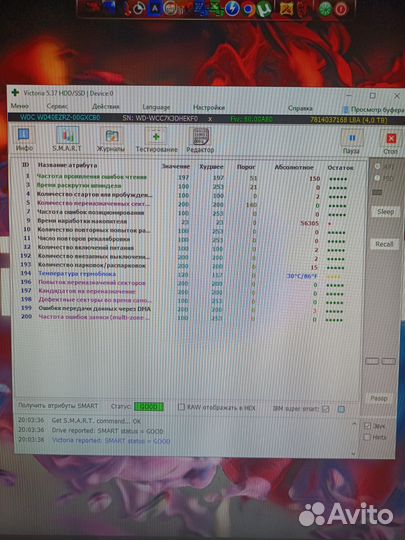
Task: Launch the uTorrent icon in the dock
Action: 265,9
